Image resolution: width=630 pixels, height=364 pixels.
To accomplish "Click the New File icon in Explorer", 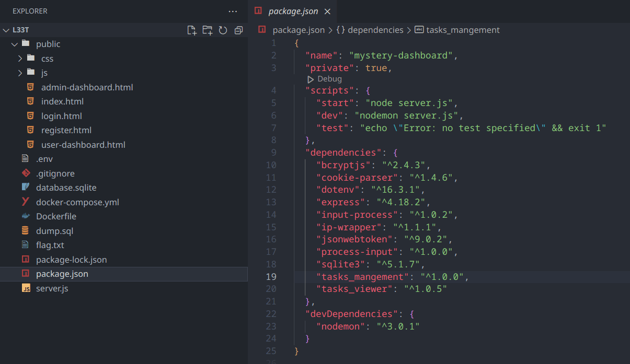I will [192, 30].
